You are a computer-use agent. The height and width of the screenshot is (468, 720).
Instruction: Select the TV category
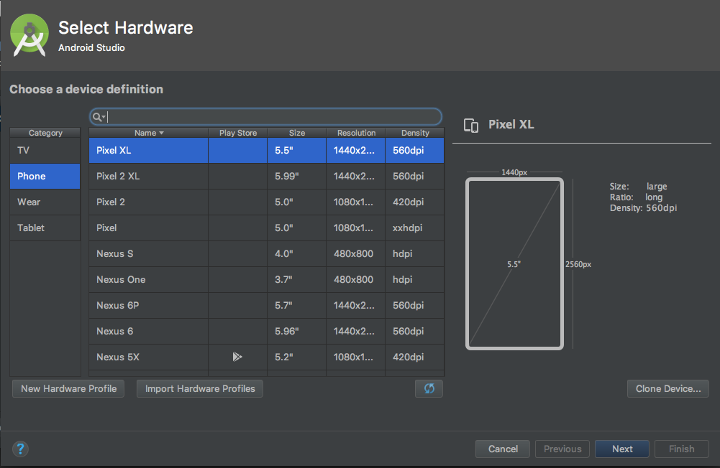point(45,150)
